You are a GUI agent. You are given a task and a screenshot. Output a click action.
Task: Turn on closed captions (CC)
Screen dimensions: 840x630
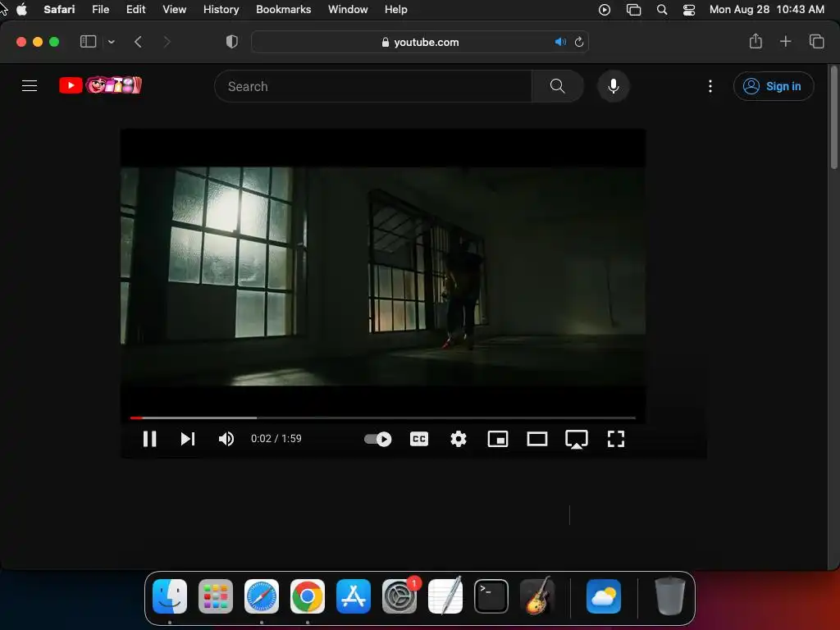pyautogui.click(x=419, y=439)
